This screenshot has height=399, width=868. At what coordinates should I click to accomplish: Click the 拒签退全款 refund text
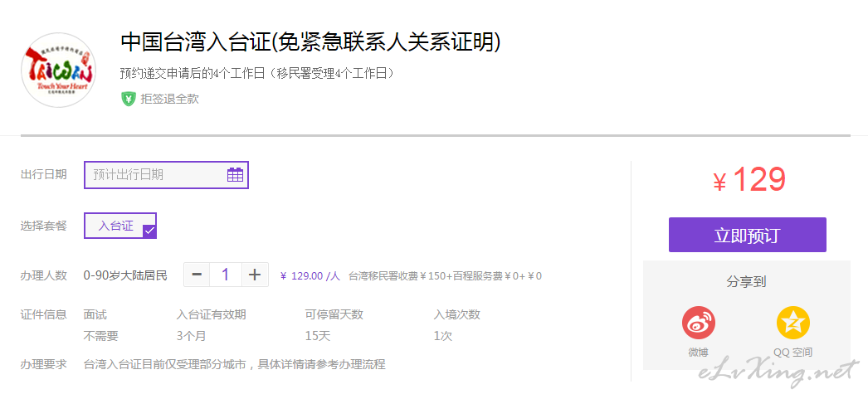tap(169, 99)
